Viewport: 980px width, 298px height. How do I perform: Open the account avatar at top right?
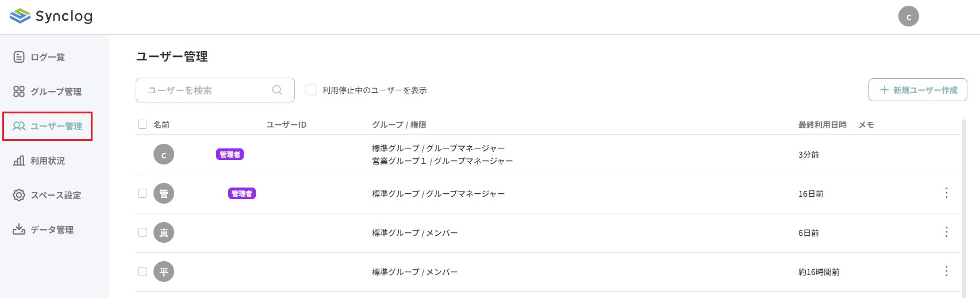point(908,17)
